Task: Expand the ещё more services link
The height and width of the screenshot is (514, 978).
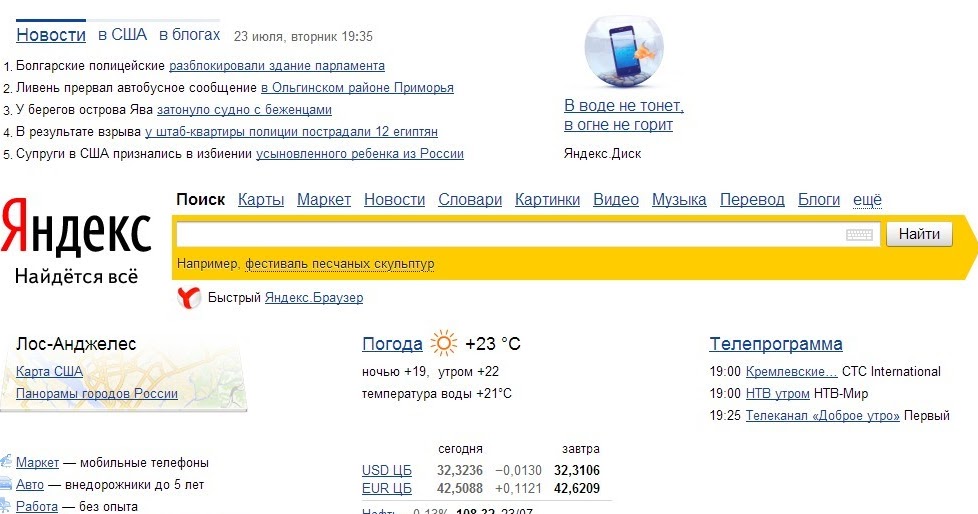Action: click(867, 200)
